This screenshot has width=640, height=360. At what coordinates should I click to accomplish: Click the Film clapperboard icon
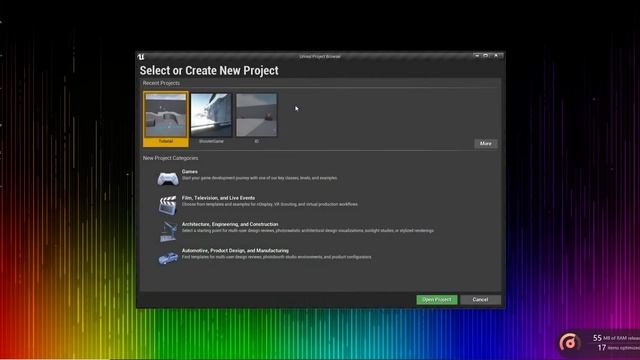click(168, 205)
